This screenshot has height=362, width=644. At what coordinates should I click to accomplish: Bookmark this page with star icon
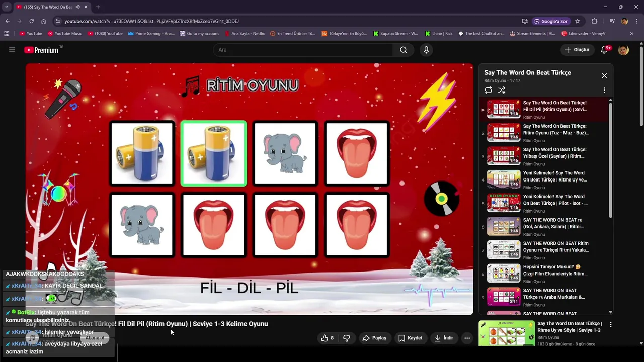(578, 21)
